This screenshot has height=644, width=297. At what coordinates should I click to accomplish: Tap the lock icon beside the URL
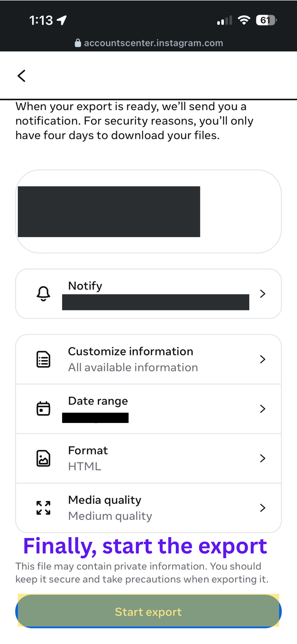click(x=78, y=43)
